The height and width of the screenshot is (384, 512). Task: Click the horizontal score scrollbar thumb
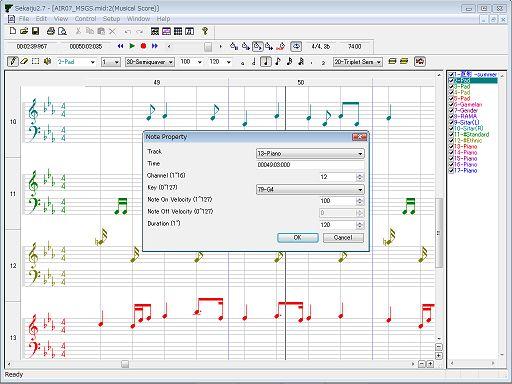tap(125, 364)
